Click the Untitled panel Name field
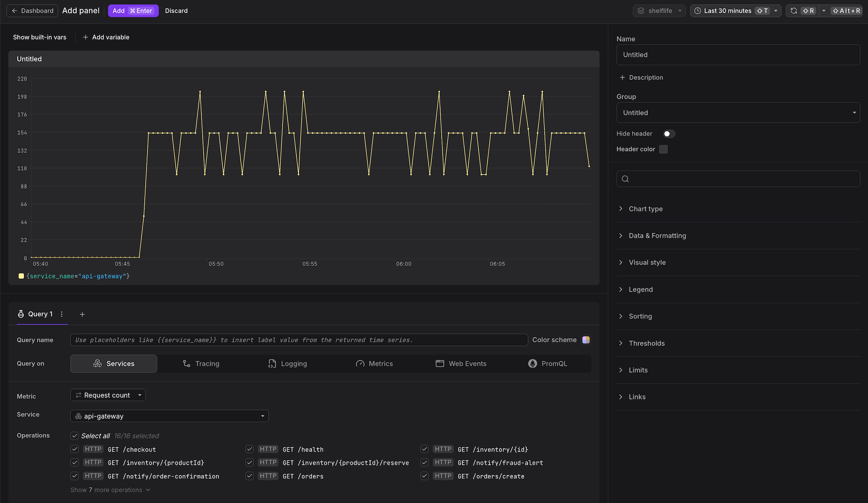The height and width of the screenshot is (503, 868). pos(738,54)
